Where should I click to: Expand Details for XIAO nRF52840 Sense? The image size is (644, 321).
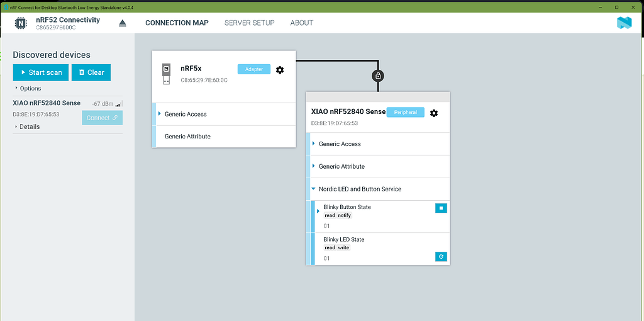click(x=26, y=127)
